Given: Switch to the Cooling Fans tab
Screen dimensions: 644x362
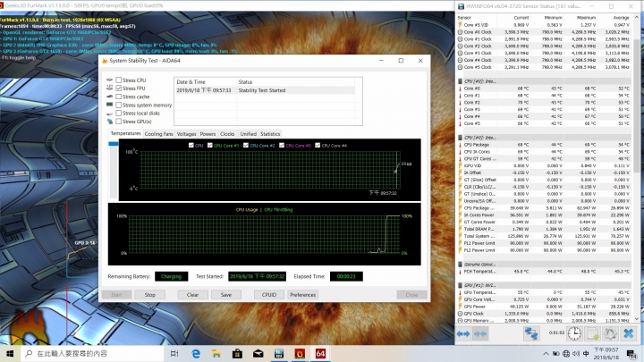Looking at the screenshot, I should click(x=158, y=134).
